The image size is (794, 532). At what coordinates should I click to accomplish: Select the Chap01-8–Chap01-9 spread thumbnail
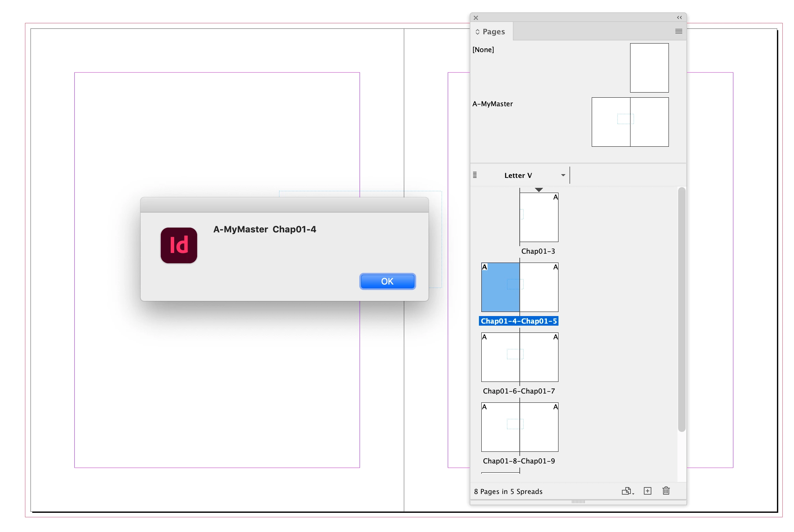coord(520,427)
